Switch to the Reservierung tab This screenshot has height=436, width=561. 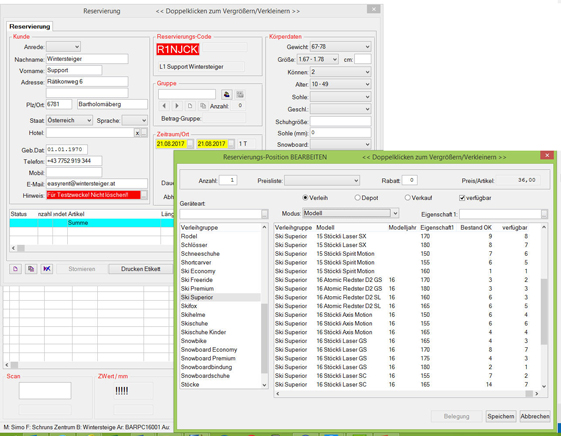[30, 26]
